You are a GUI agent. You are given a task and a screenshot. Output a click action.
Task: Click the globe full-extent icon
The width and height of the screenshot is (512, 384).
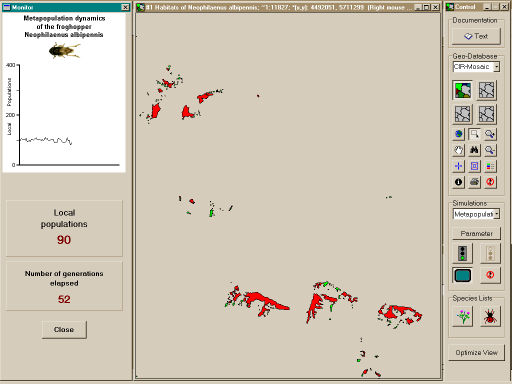point(459,134)
